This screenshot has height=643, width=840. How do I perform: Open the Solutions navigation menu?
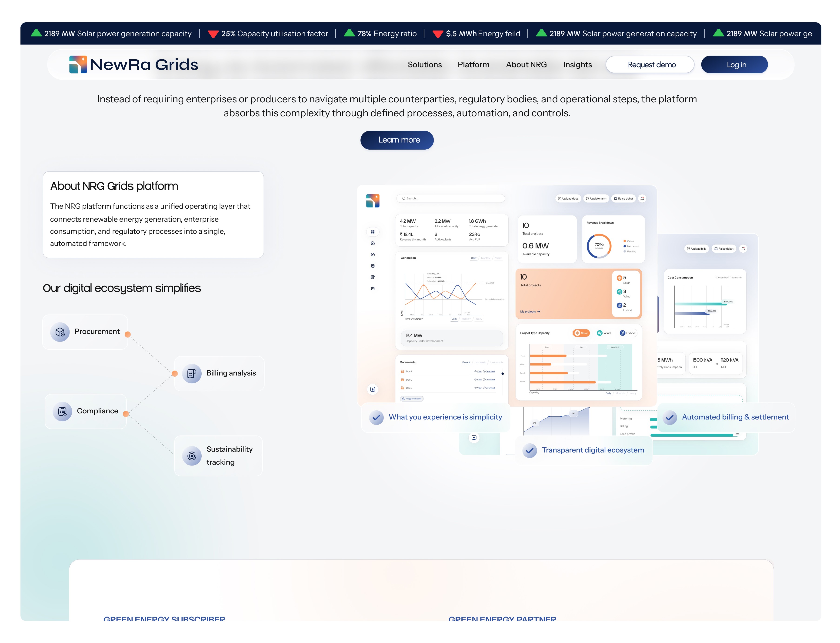pyautogui.click(x=425, y=65)
